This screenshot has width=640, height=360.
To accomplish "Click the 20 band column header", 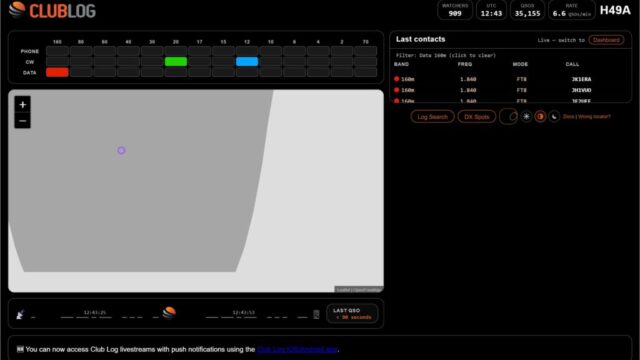I will pos(176,42).
